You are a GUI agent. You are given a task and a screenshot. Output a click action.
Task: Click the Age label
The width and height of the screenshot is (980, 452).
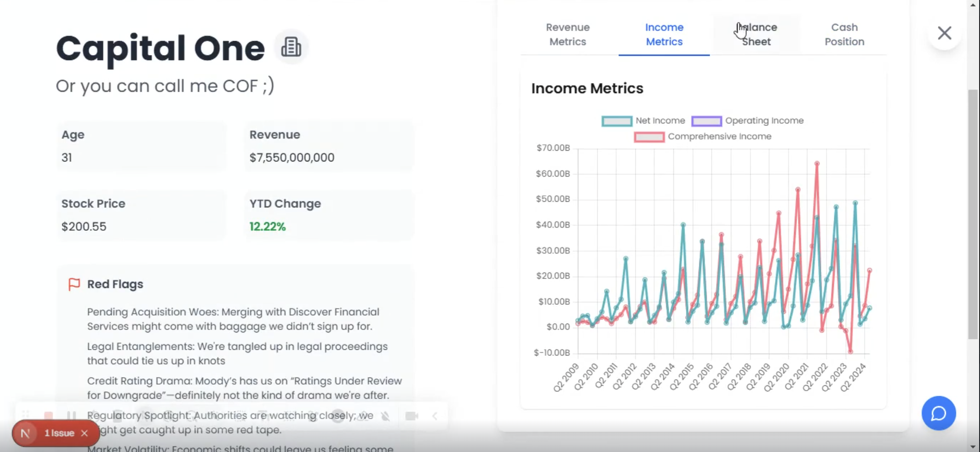73,135
